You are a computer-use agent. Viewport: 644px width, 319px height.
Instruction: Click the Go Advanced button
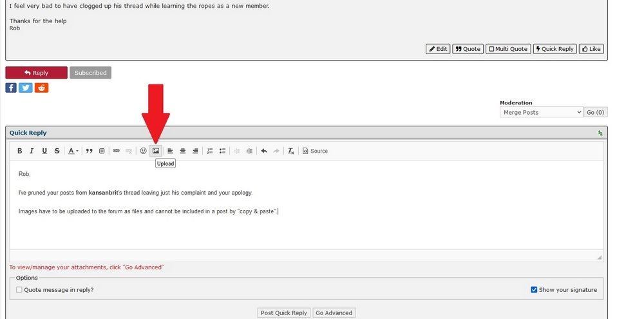pyautogui.click(x=334, y=313)
